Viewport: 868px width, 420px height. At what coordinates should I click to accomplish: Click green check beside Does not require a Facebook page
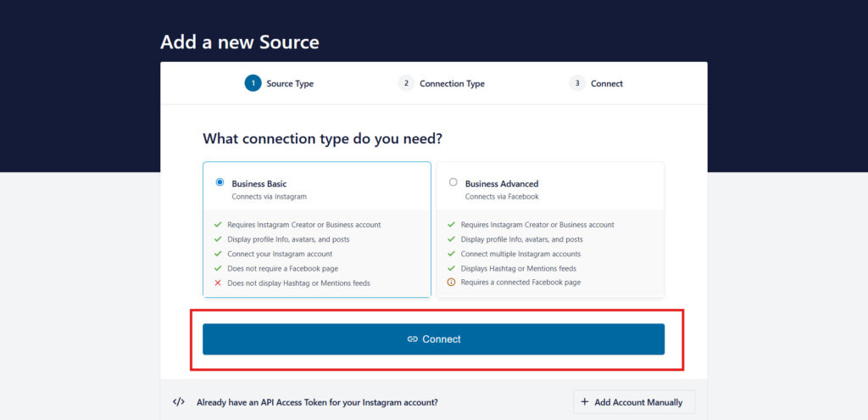coord(218,269)
